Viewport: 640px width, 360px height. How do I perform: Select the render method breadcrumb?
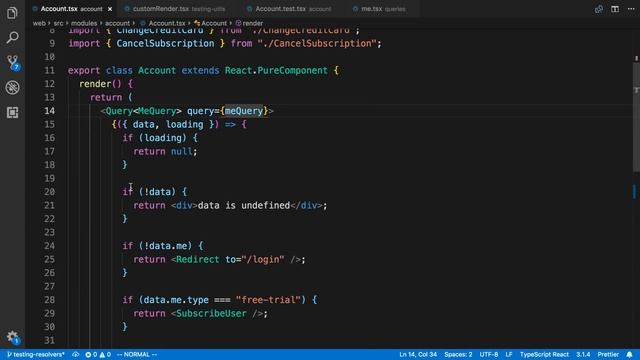249,23
